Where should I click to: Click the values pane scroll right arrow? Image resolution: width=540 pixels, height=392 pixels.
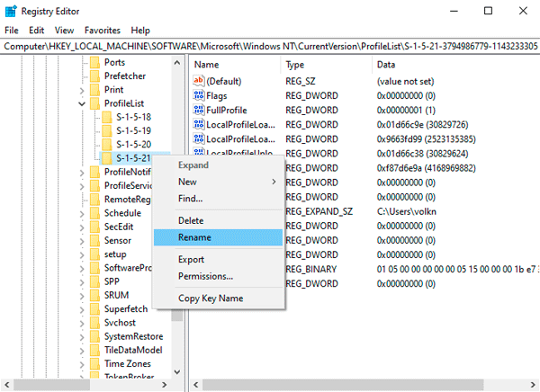pos(533,385)
